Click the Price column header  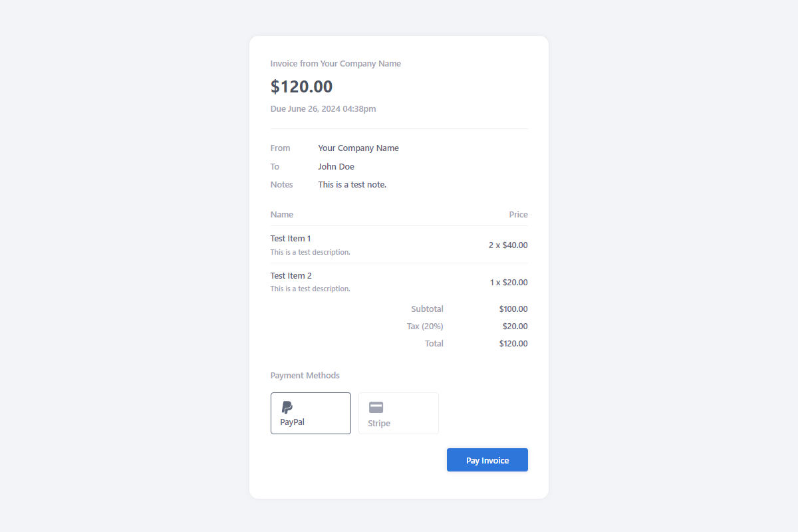518,215
